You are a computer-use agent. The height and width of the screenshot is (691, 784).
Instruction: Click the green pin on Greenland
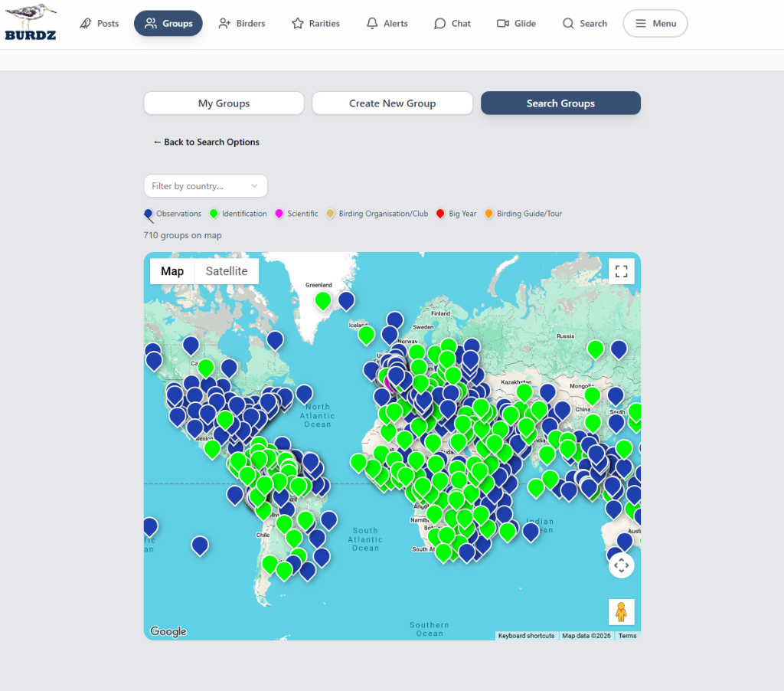pyautogui.click(x=323, y=300)
